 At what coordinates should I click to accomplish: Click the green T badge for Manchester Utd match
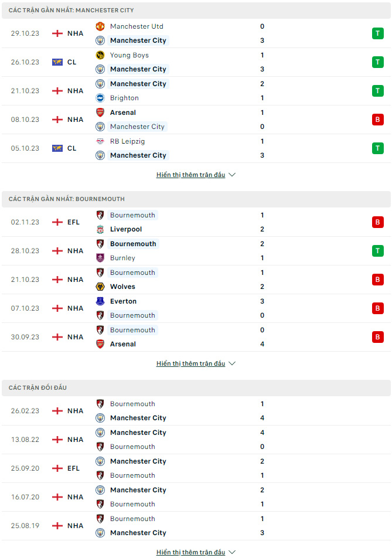tap(378, 33)
